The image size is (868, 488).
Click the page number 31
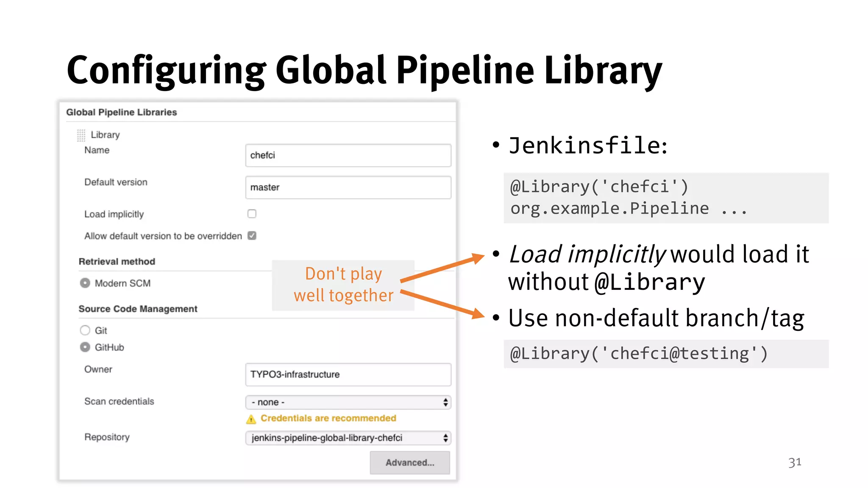[795, 462]
